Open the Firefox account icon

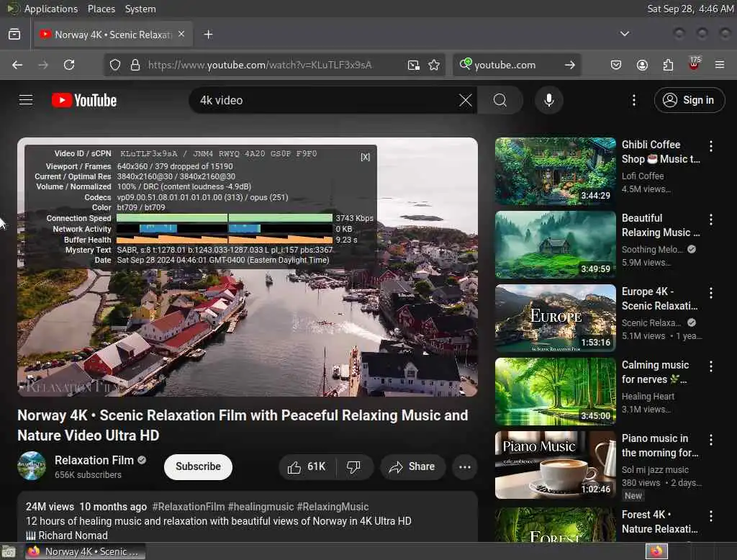[x=642, y=65]
